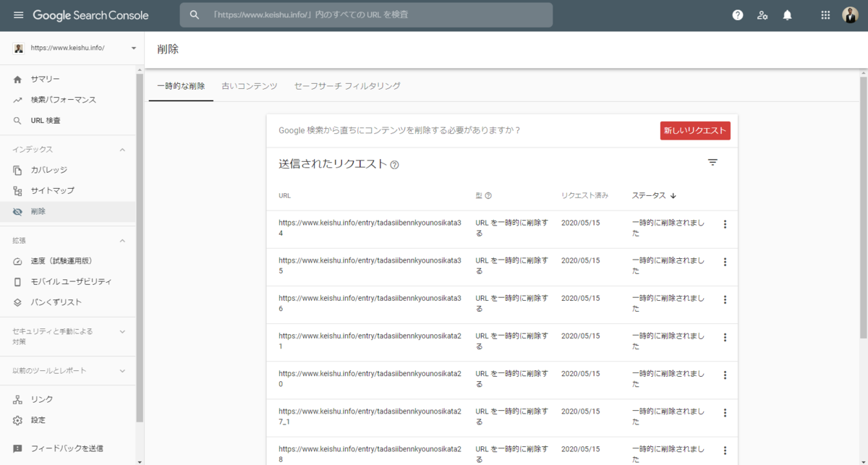This screenshot has height=465, width=868.
Task: Click the URL ending tadasiibennkyounosikata20
Action: tap(370, 379)
